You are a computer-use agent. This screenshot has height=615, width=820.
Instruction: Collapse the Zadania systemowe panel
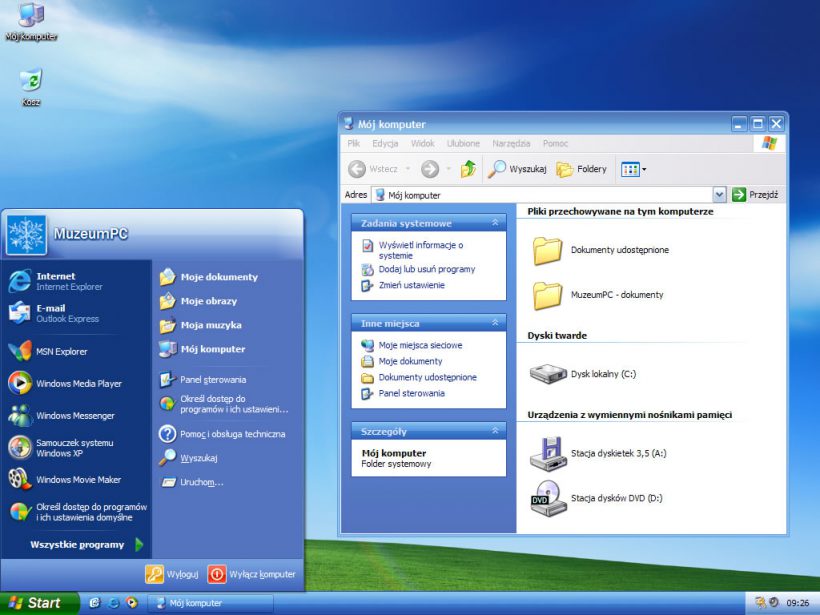[494, 223]
